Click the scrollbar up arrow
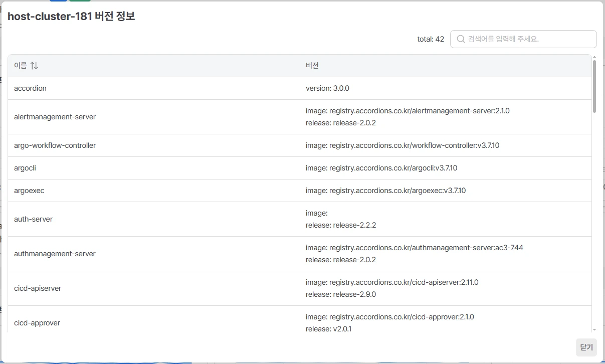Image resolution: width=605 pixels, height=364 pixels. click(x=594, y=57)
